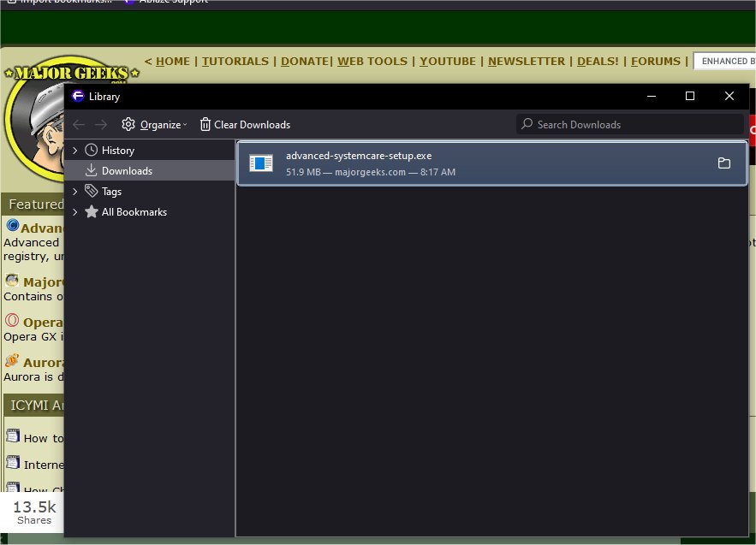756x545 pixels.
Task: Open YOUTUBE link on MajorGeeks page
Action: click(x=448, y=62)
